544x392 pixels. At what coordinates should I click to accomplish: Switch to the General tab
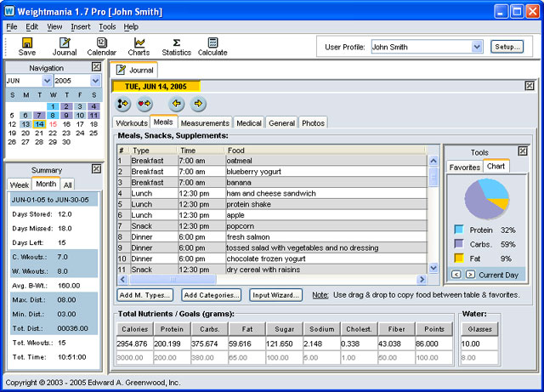(281, 123)
